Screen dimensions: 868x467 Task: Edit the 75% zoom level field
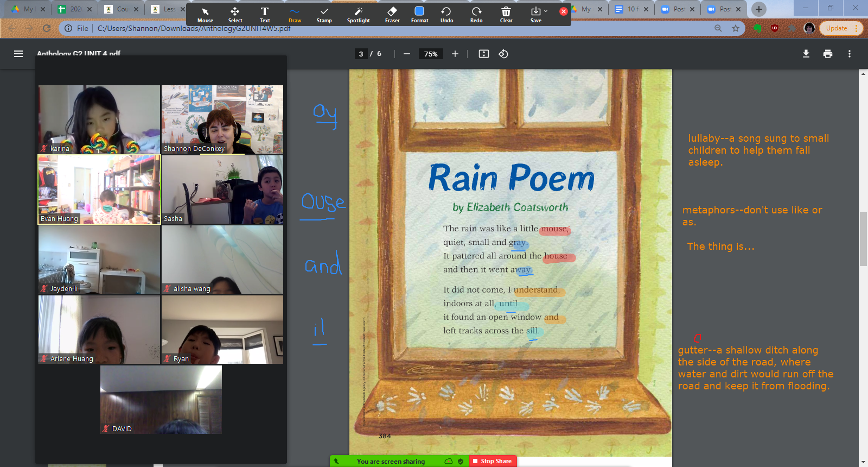coord(431,54)
